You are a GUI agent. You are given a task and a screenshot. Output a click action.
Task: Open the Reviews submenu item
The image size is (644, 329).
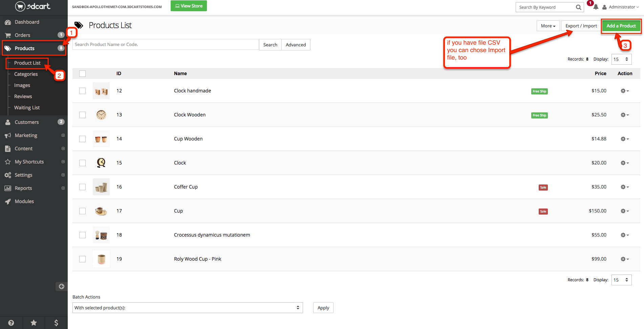coord(23,96)
